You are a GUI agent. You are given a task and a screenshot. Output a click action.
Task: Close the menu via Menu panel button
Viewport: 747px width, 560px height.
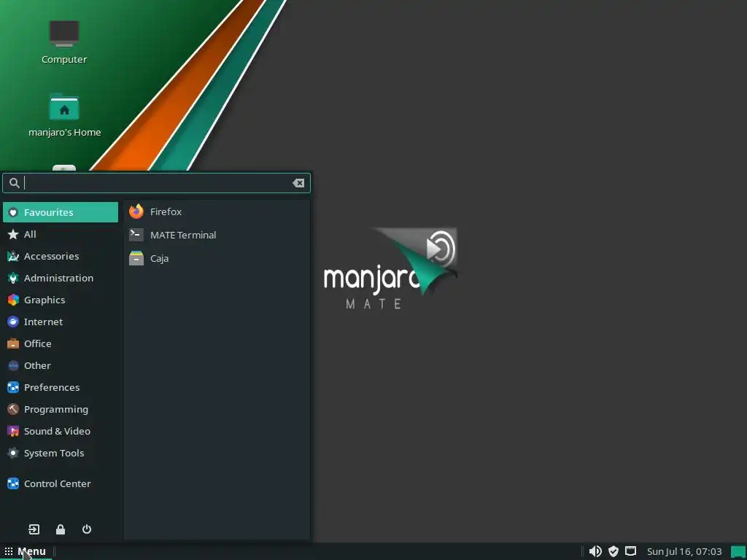pyautogui.click(x=26, y=551)
